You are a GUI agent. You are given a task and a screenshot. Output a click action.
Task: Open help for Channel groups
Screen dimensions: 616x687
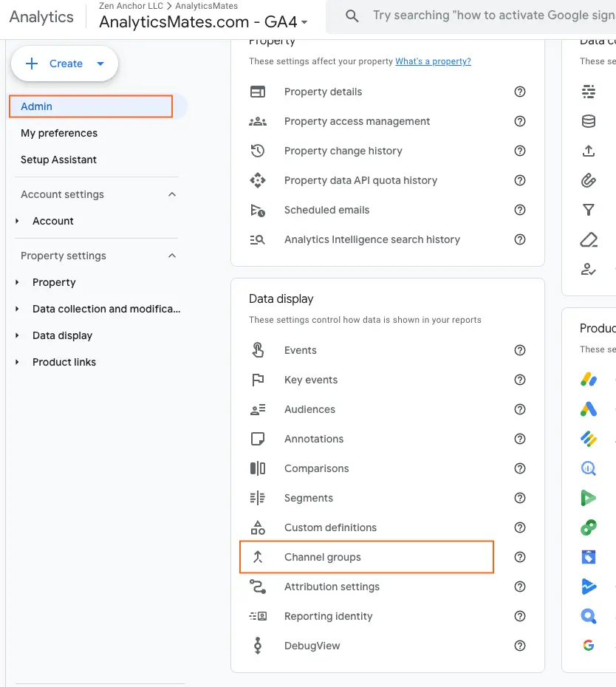[520, 557]
